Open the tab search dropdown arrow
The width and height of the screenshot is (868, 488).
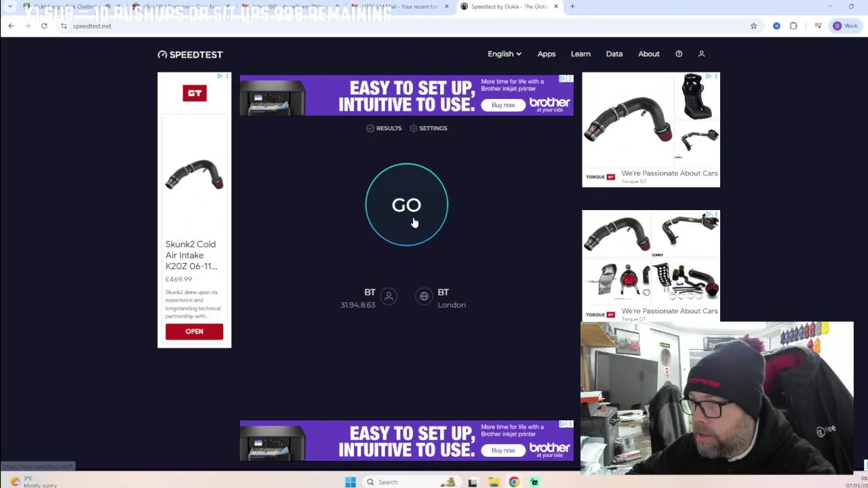point(10,7)
